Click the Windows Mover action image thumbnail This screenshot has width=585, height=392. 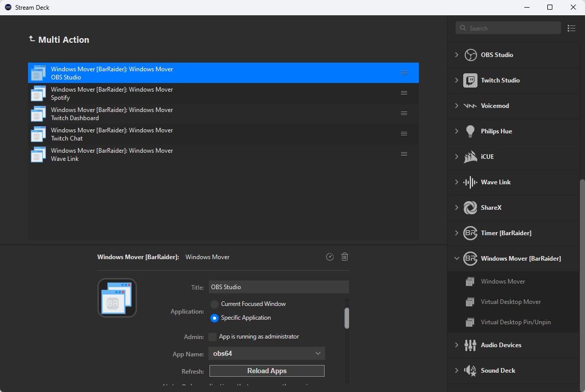117,298
